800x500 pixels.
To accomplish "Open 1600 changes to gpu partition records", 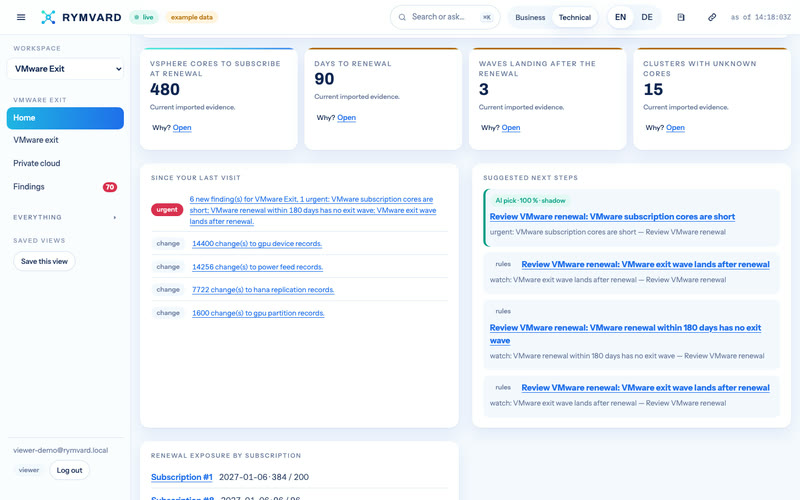I will pos(258,313).
